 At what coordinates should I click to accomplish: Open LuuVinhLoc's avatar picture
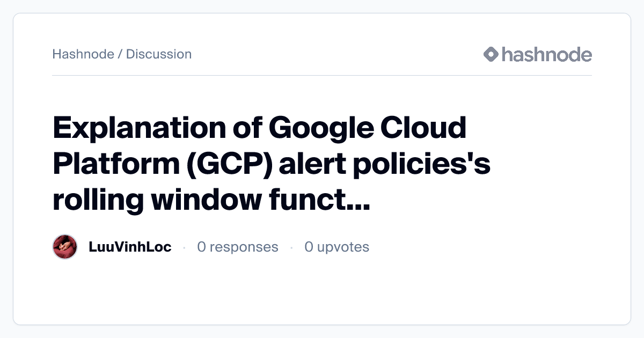(65, 247)
